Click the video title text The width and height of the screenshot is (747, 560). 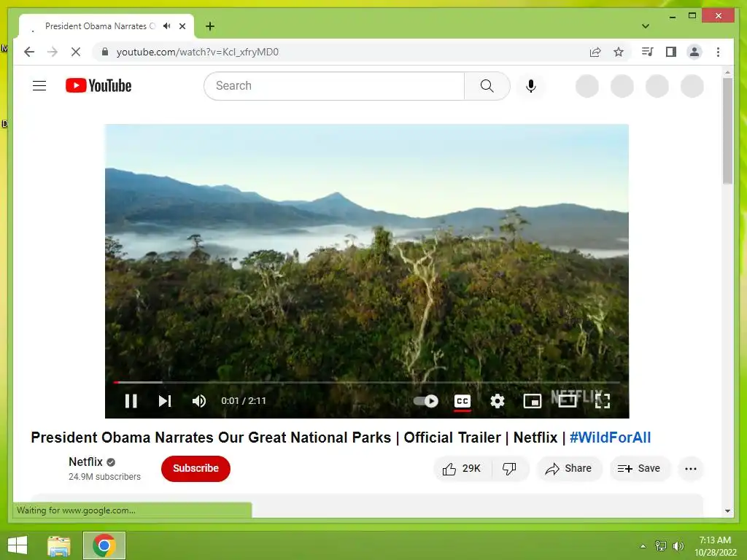point(341,437)
